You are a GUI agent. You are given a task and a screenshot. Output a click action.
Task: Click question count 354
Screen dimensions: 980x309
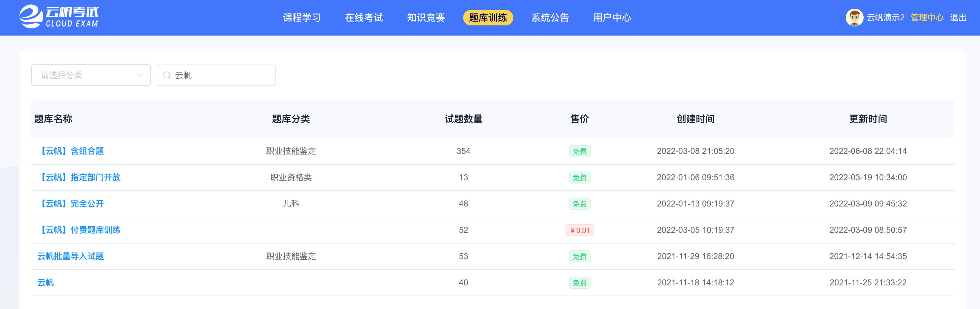coord(463,151)
